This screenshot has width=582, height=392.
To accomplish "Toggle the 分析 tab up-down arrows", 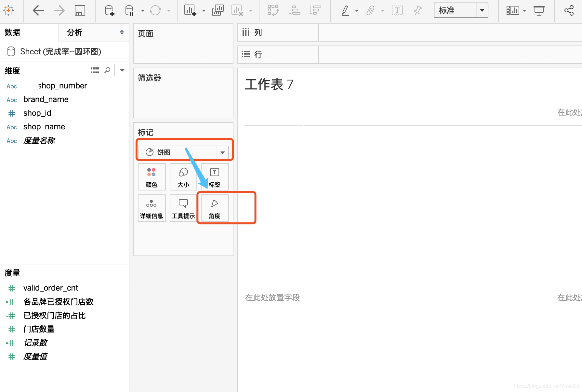I will coord(122,32).
